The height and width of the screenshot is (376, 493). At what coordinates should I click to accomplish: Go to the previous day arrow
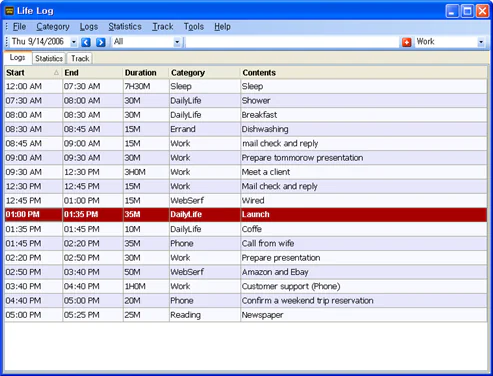(x=86, y=42)
